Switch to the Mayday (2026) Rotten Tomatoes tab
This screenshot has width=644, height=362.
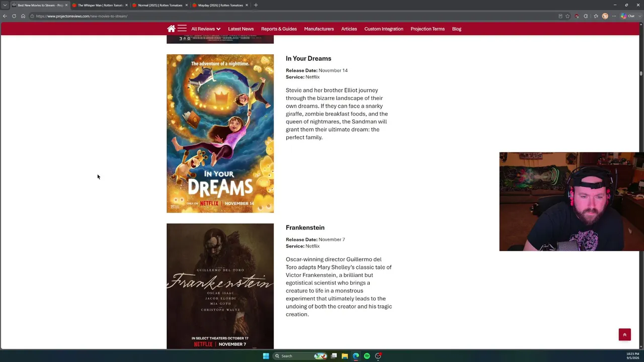pos(220,5)
